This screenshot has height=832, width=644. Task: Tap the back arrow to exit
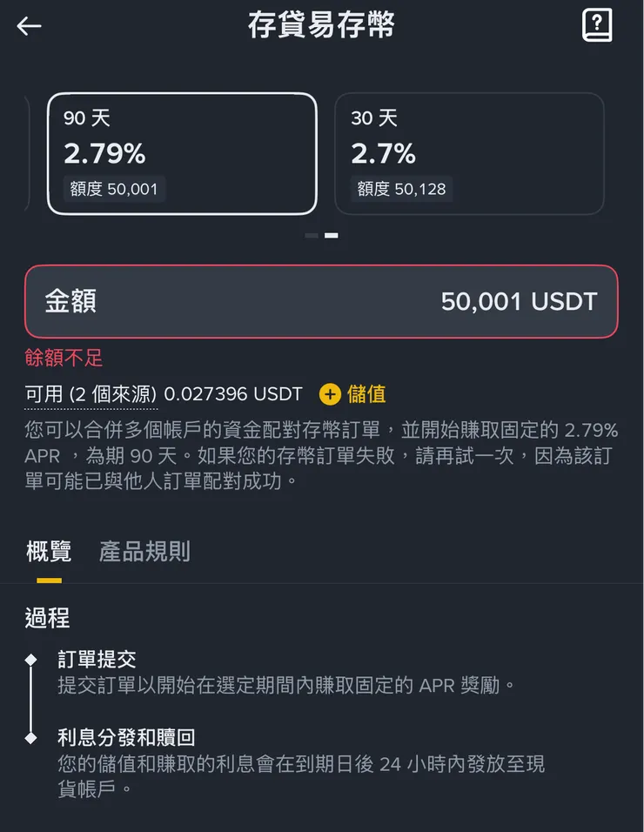(x=29, y=26)
